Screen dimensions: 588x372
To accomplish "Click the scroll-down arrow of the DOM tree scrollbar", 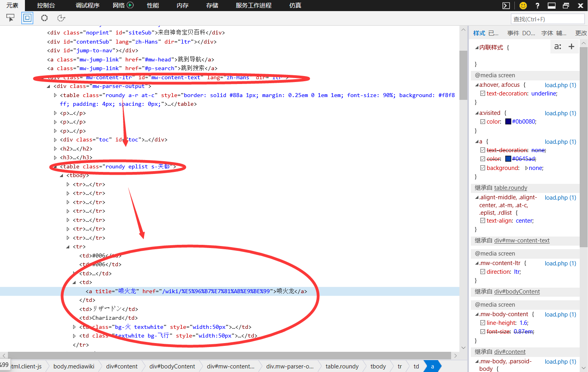I will [463, 347].
